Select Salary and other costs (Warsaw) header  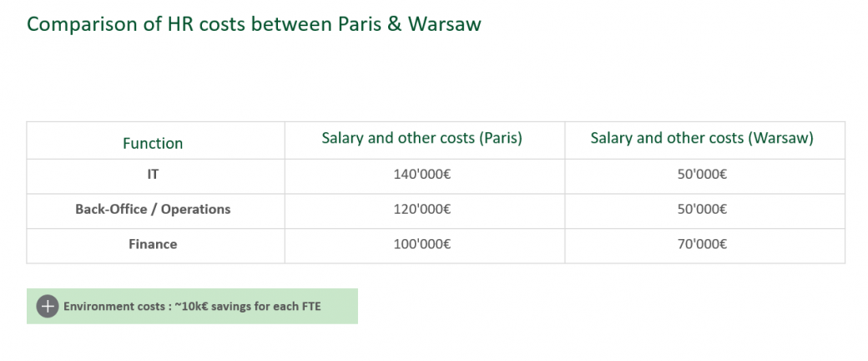pyautogui.click(x=702, y=138)
